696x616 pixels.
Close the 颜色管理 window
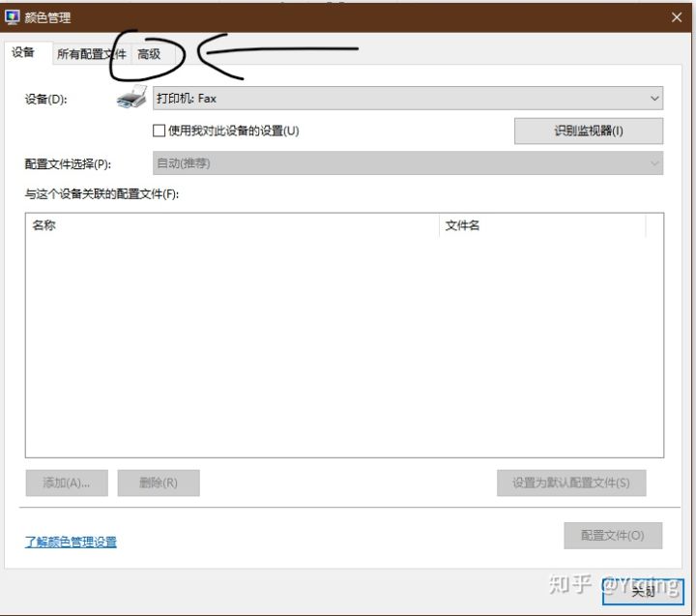click(677, 17)
